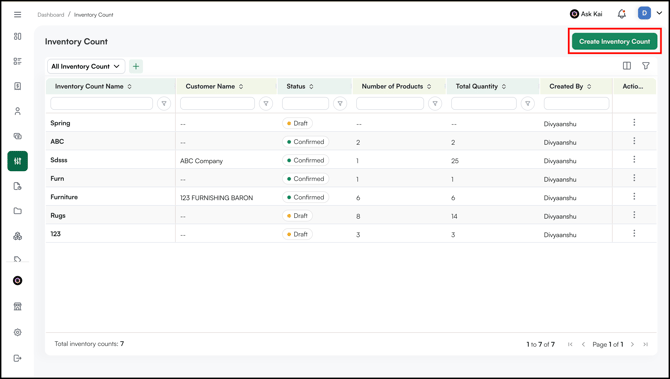The width and height of the screenshot is (670, 379).
Task: Open filter options for Total Quantity
Action: click(x=528, y=103)
